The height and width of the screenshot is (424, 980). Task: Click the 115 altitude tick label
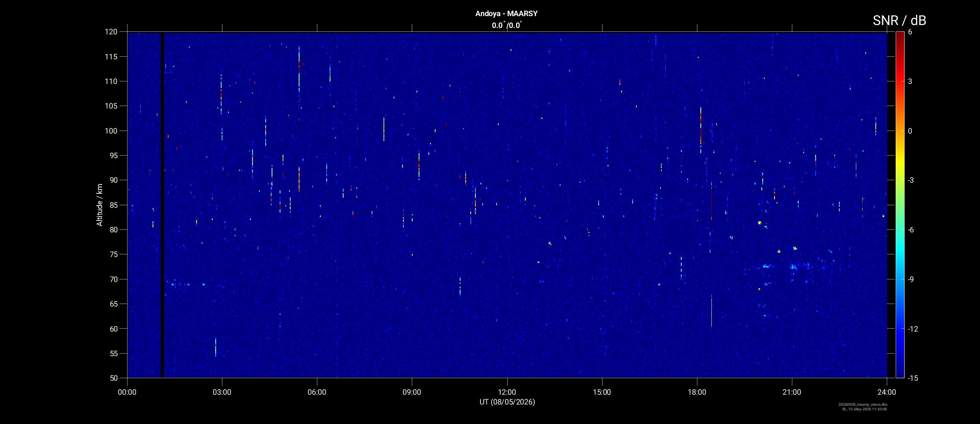click(111, 56)
